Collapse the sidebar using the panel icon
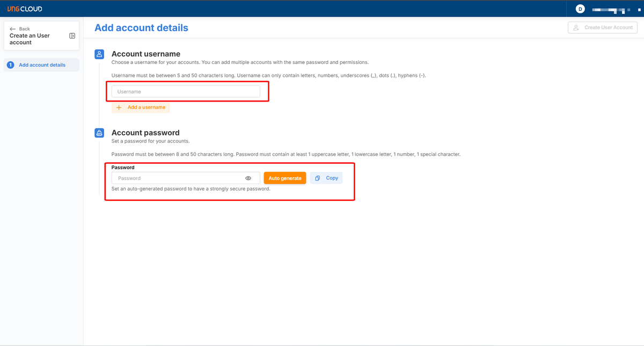 [72, 36]
